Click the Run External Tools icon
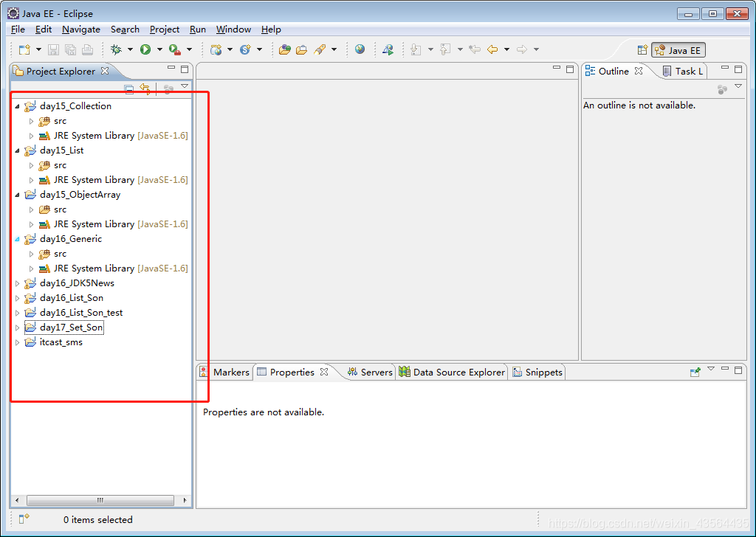 point(174,49)
